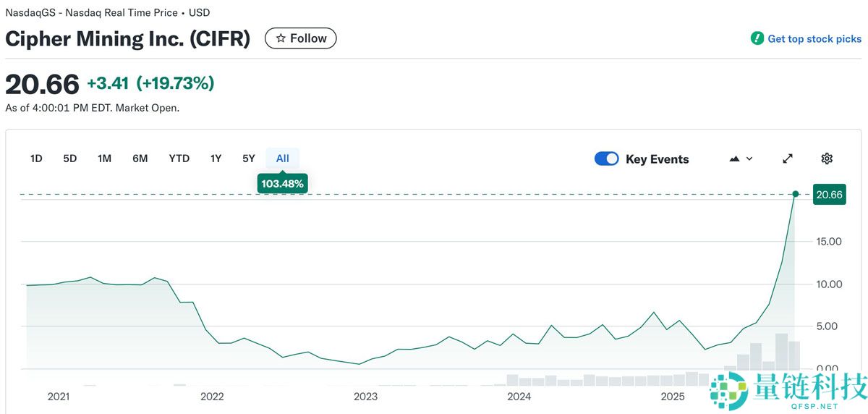Select the 1D time range

(x=36, y=159)
